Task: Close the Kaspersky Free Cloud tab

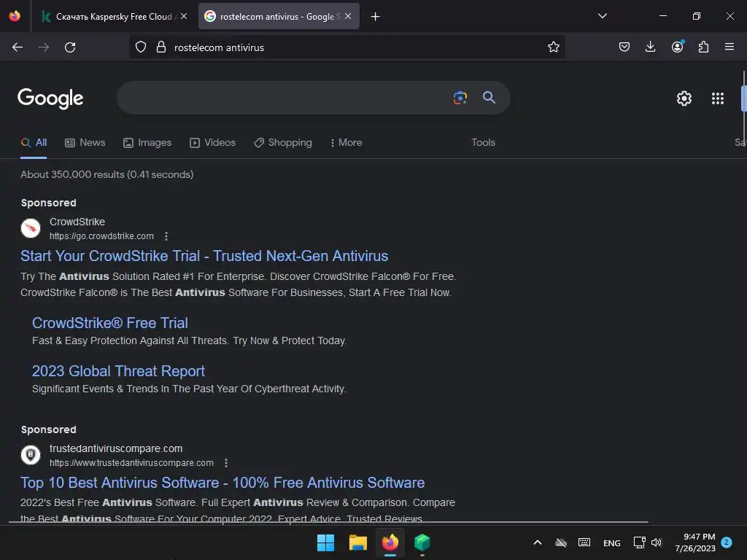Action: [184, 16]
